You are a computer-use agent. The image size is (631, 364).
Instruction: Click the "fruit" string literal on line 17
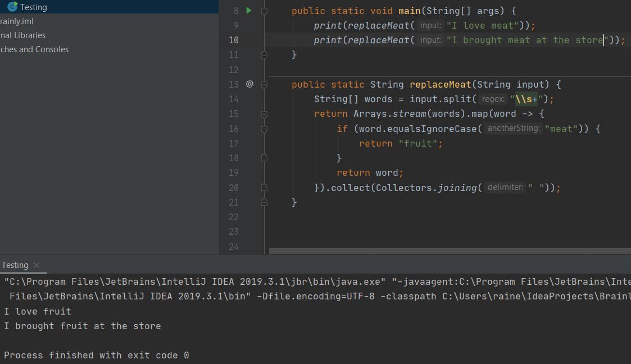(x=420, y=144)
